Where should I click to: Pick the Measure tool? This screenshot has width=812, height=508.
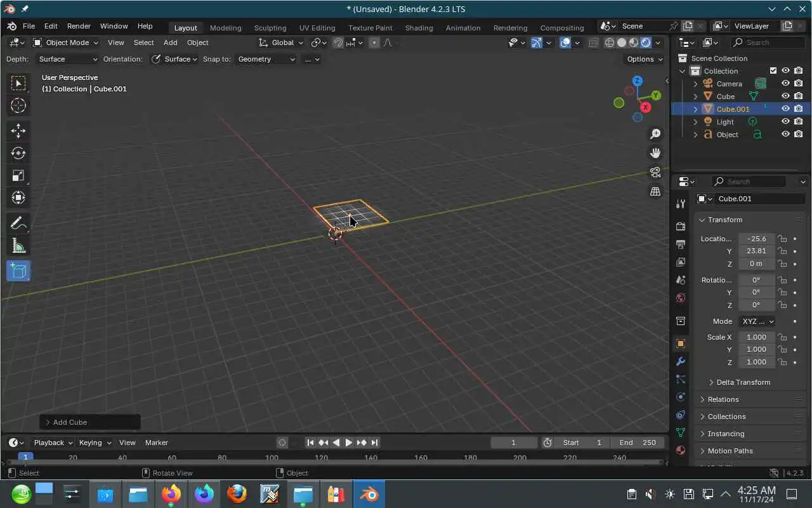18,246
